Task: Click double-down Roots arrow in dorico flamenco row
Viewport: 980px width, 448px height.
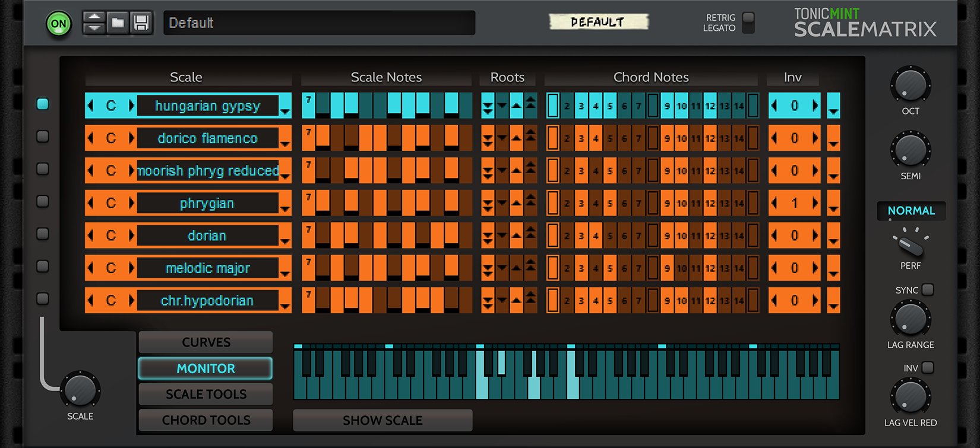Action: [488, 140]
